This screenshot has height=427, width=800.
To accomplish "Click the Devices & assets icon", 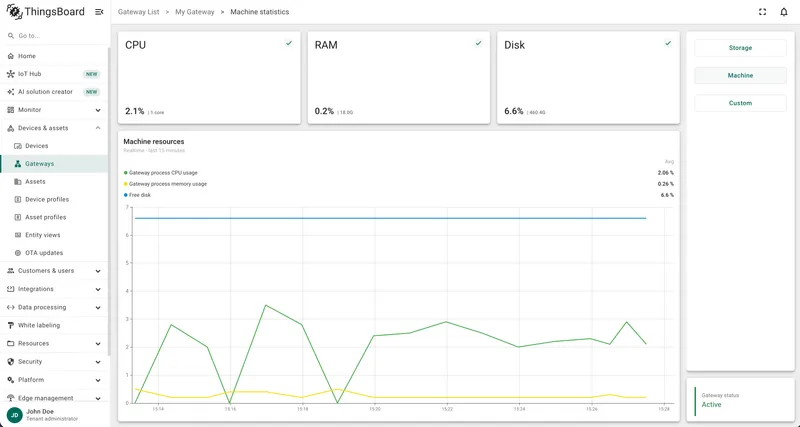I will tap(11, 128).
